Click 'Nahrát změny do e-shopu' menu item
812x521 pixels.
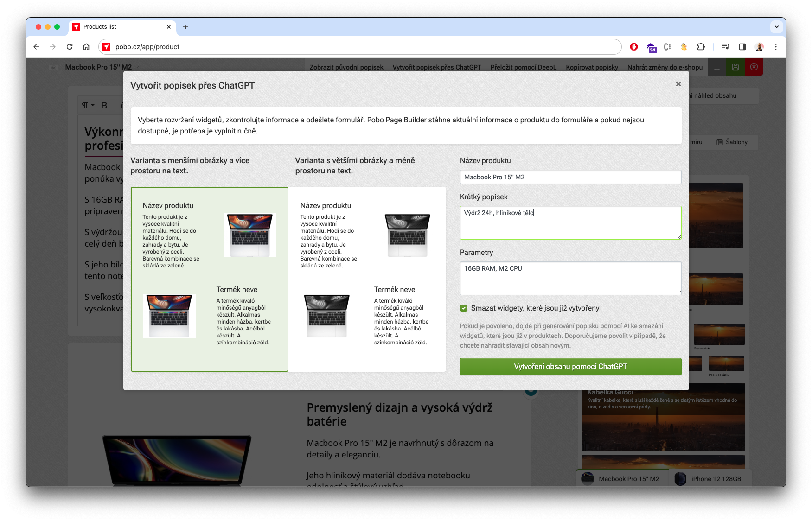click(665, 67)
